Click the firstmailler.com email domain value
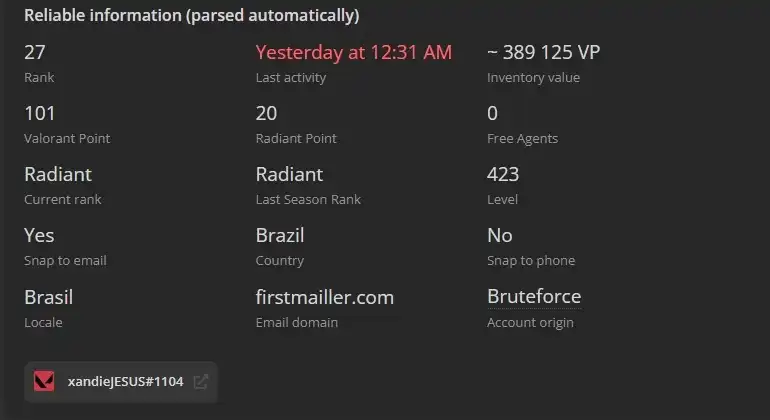The image size is (770, 420). (325, 297)
